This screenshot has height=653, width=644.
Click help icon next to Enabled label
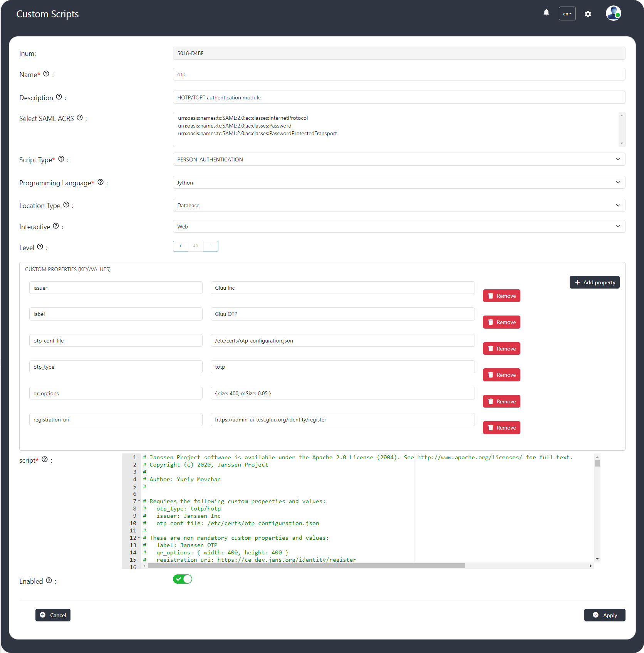[49, 581]
